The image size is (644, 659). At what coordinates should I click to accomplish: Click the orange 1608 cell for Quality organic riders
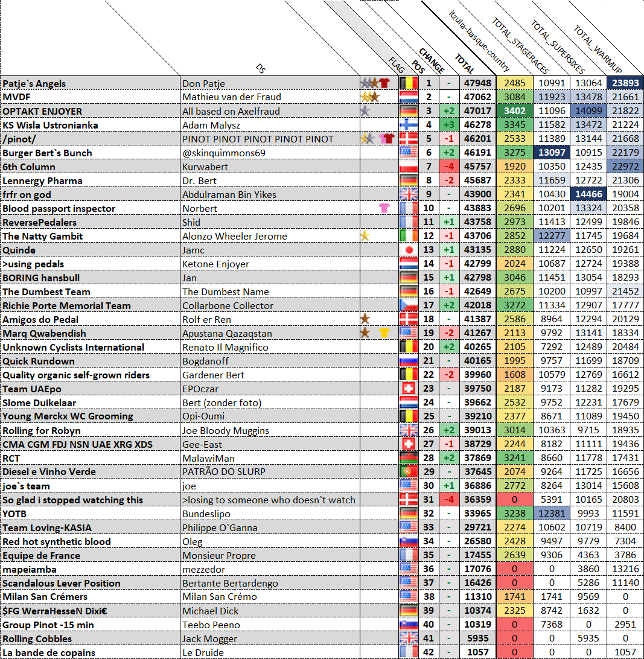click(514, 375)
